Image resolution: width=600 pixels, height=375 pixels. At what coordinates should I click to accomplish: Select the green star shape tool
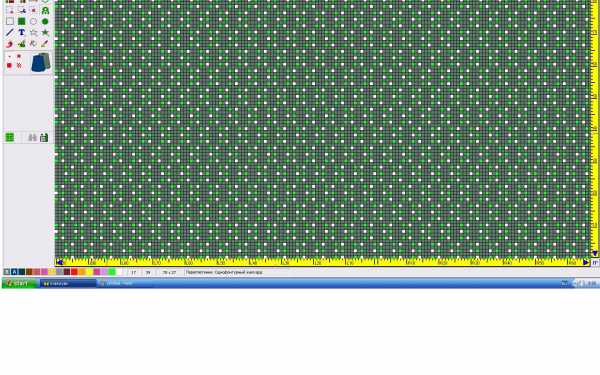(x=45, y=33)
